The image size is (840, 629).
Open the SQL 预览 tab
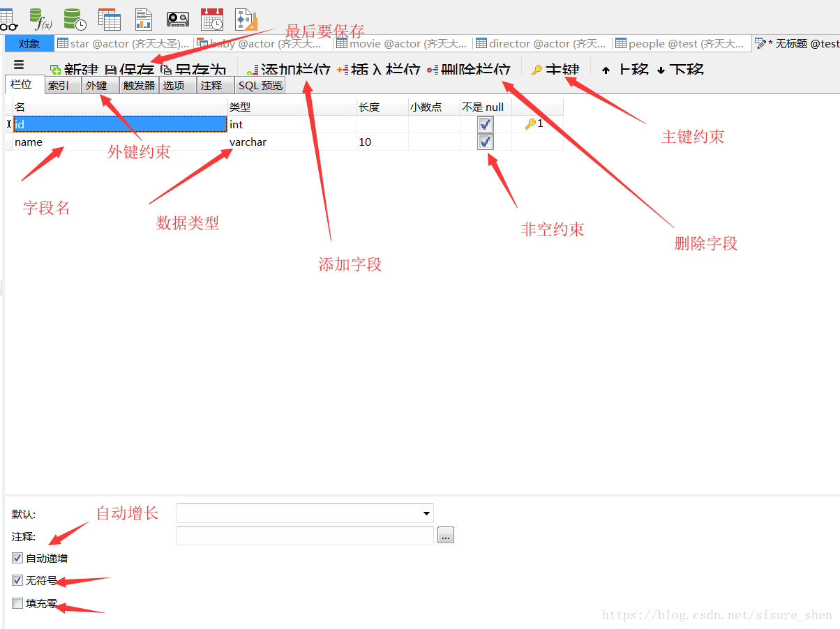[260, 84]
